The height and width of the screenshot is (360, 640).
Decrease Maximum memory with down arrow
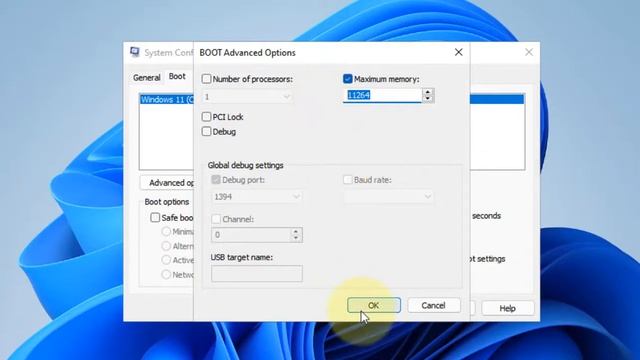click(x=427, y=99)
